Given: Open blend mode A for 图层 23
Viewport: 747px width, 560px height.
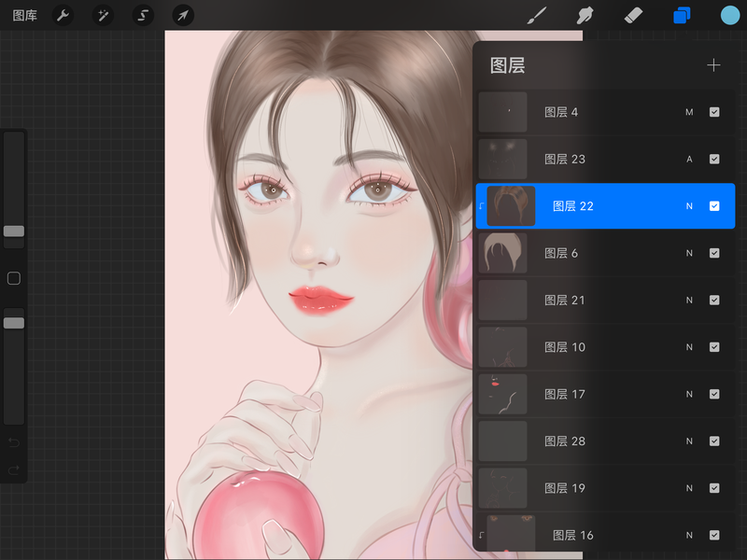Looking at the screenshot, I should coord(689,159).
